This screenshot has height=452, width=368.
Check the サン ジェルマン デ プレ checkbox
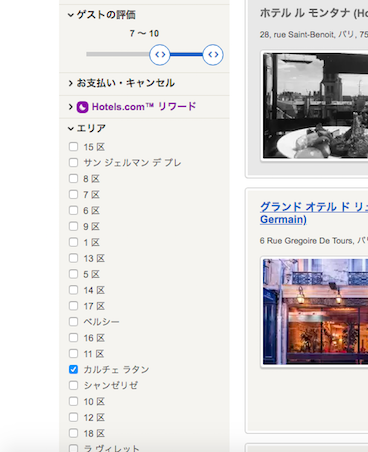tap(73, 162)
